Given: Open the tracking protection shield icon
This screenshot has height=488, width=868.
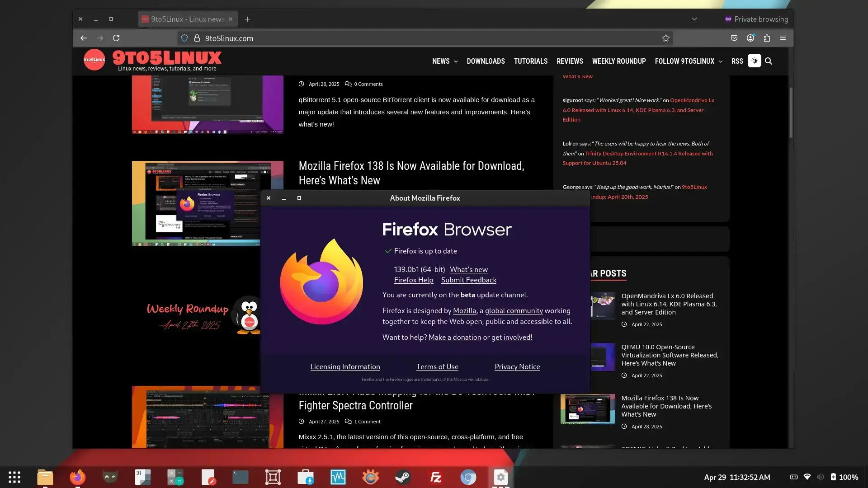Looking at the screenshot, I should coord(184,38).
